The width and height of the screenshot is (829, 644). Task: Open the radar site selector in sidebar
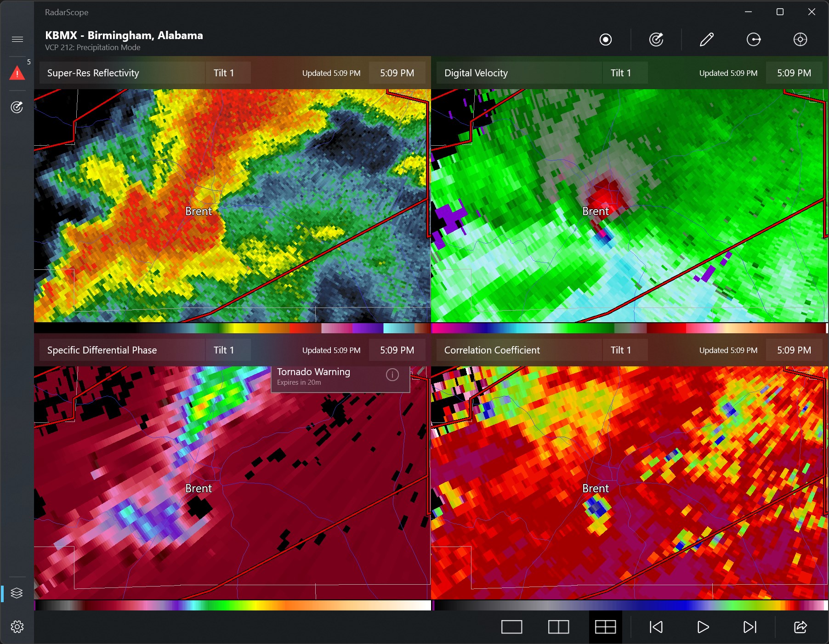[x=17, y=107]
